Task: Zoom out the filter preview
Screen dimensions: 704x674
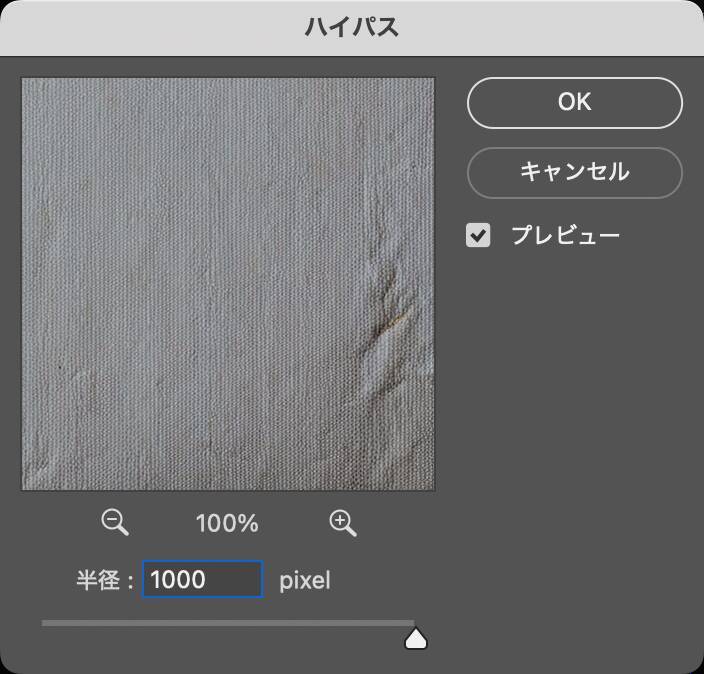Action: pos(115,522)
